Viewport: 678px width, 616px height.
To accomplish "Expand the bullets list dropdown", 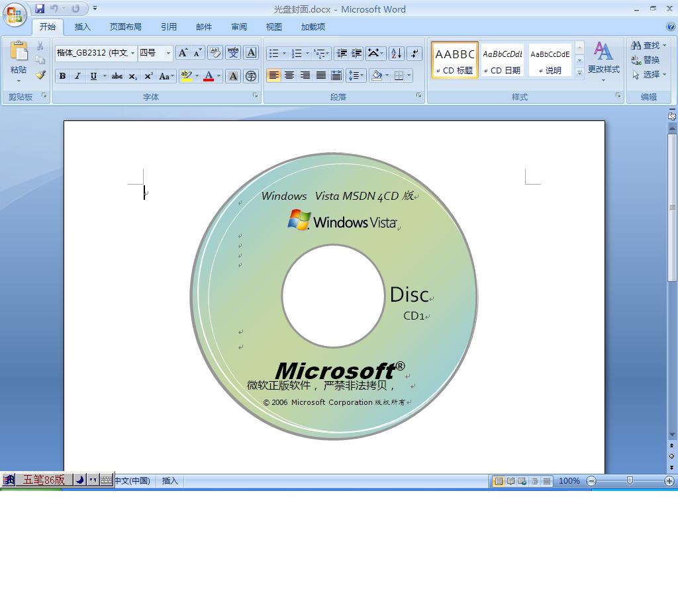I will (284, 53).
